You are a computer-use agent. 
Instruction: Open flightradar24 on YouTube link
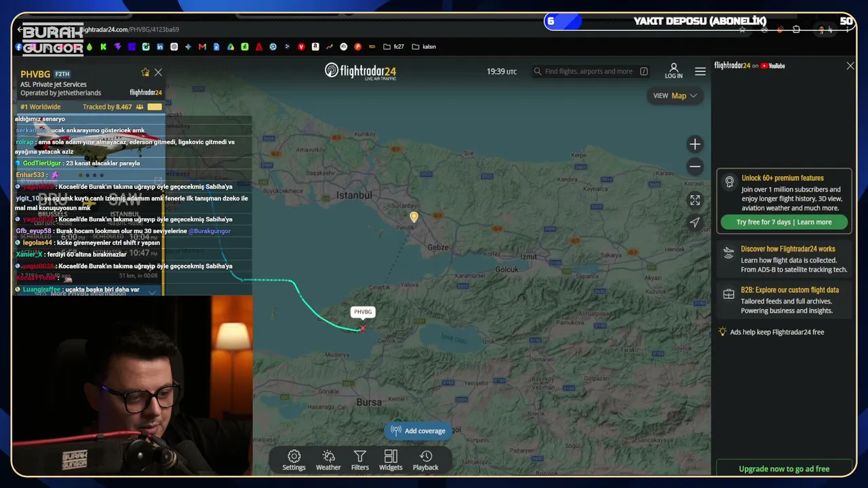(x=749, y=66)
